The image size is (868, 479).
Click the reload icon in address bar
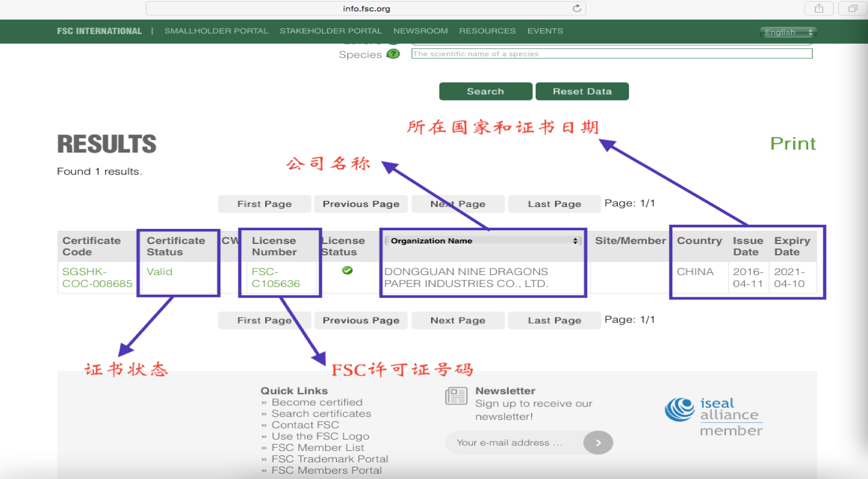(x=576, y=8)
